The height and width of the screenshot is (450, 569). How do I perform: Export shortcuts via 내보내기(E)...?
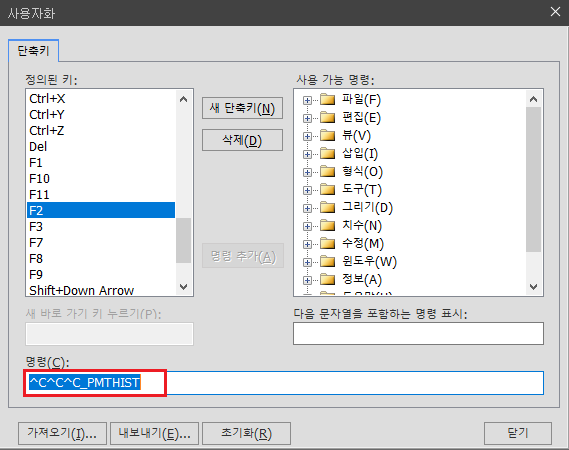(154, 433)
